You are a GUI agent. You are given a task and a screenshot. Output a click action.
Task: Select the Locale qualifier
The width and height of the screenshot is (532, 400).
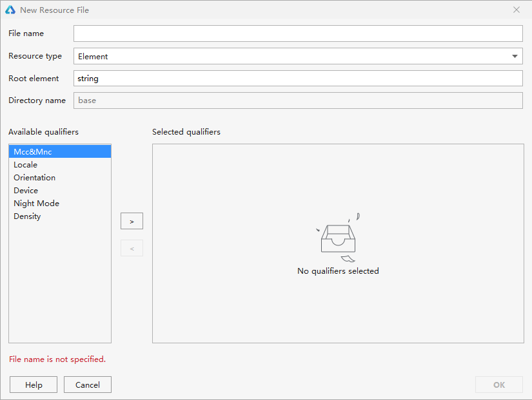(x=26, y=165)
